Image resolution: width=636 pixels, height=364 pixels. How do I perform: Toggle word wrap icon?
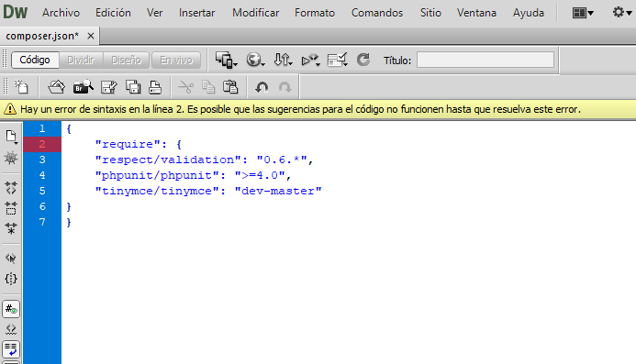coord(11,348)
